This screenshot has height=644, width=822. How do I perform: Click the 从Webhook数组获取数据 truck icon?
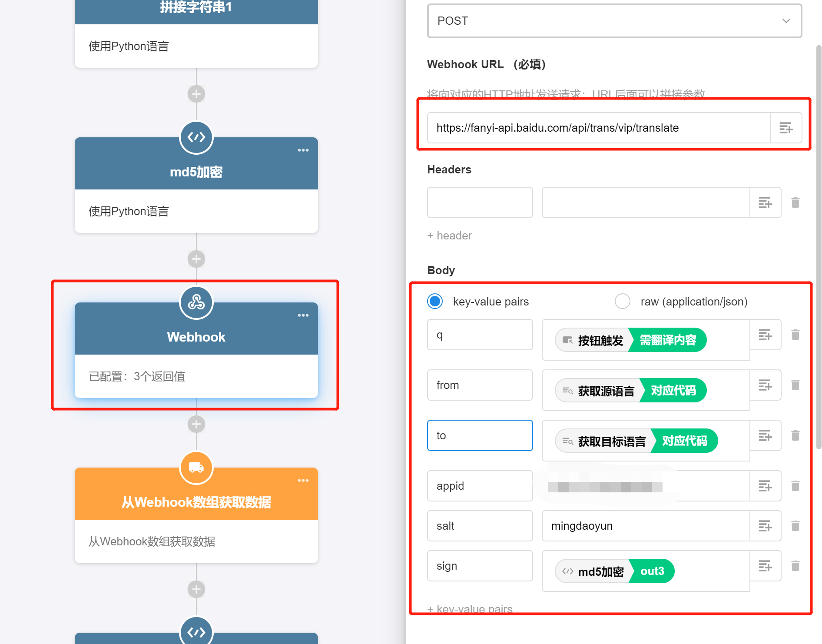pos(196,468)
